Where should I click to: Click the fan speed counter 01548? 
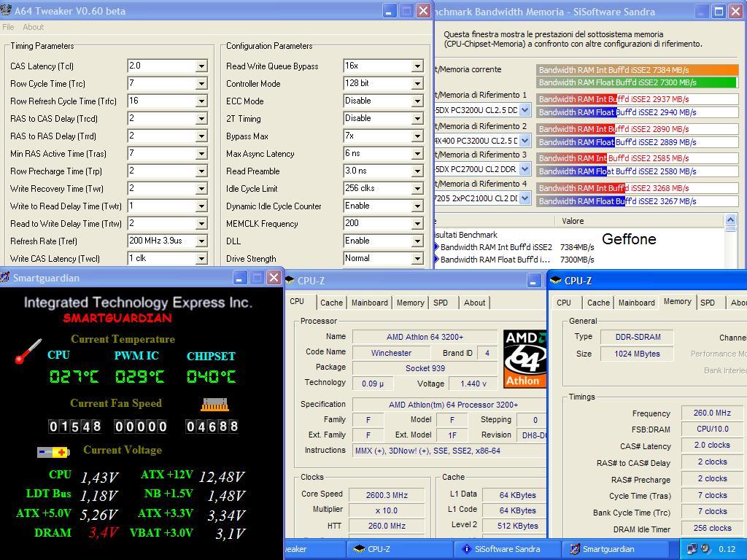pos(75,426)
